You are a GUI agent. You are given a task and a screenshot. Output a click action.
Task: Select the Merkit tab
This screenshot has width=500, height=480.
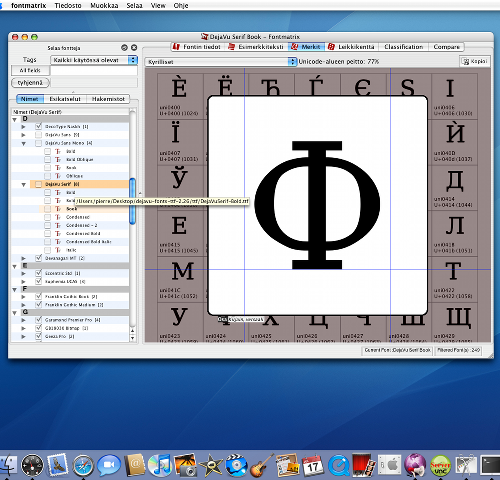click(306, 47)
